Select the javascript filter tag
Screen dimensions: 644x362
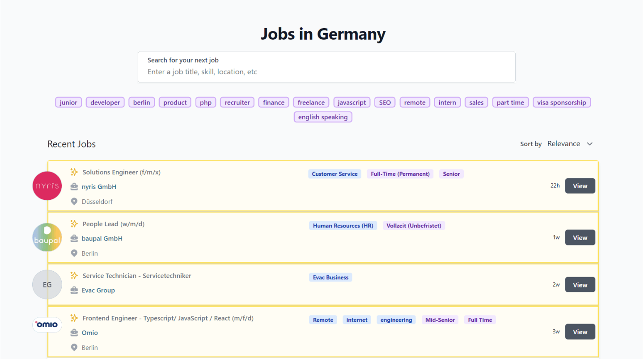click(352, 102)
